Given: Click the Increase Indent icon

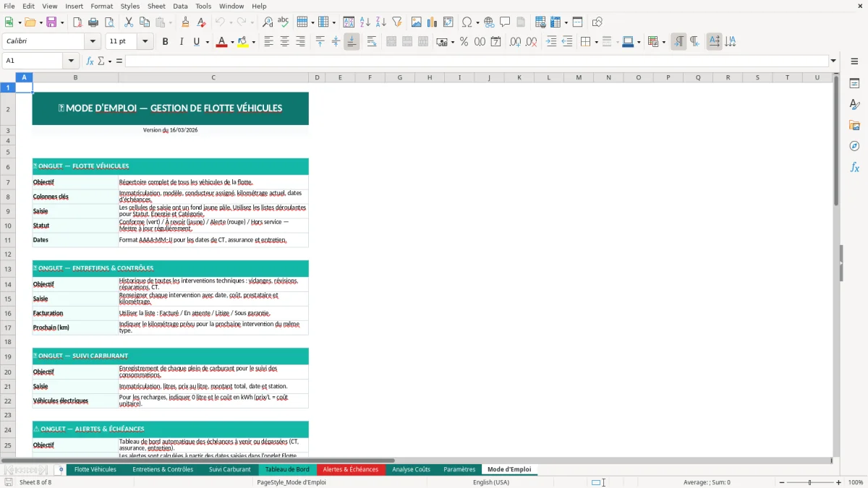Looking at the screenshot, I should [x=551, y=42].
